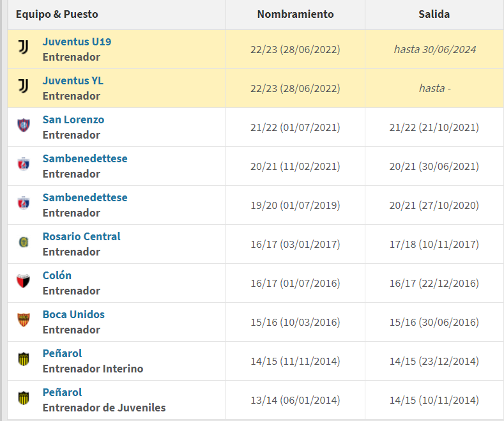Click the Juventus U19 club crest
This screenshot has height=421, width=504.
(24, 47)
